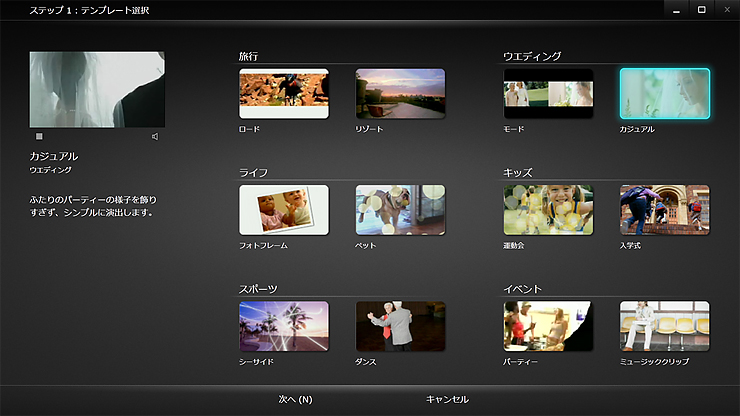Select the リゾート travel template thumbnail
Image resolution: width=740 pixels, height=416 pixels.
pyautogui.click(x=400, y=94)
